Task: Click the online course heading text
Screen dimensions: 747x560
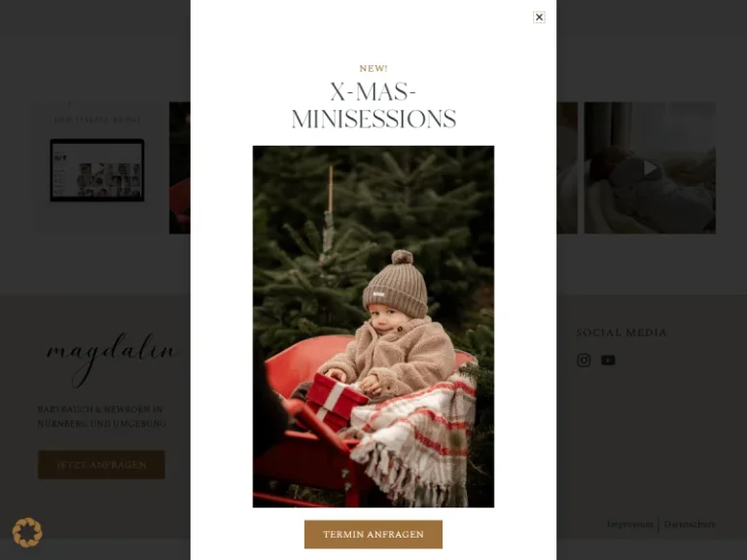Action: point(97,120)
